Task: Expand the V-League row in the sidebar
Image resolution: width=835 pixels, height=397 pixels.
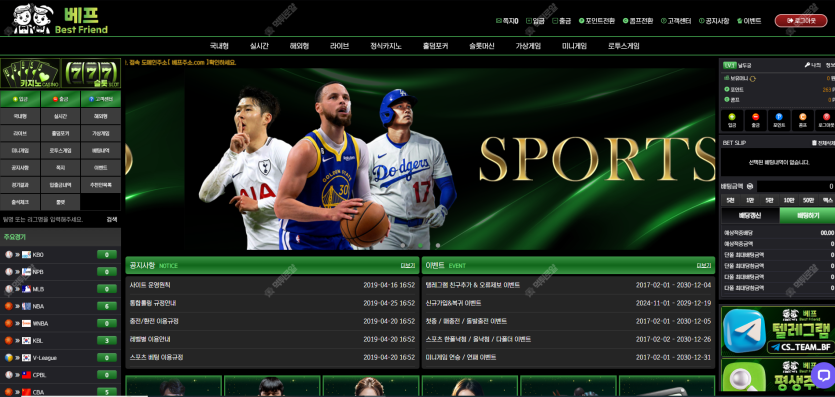Action: (x=60, y=358)
